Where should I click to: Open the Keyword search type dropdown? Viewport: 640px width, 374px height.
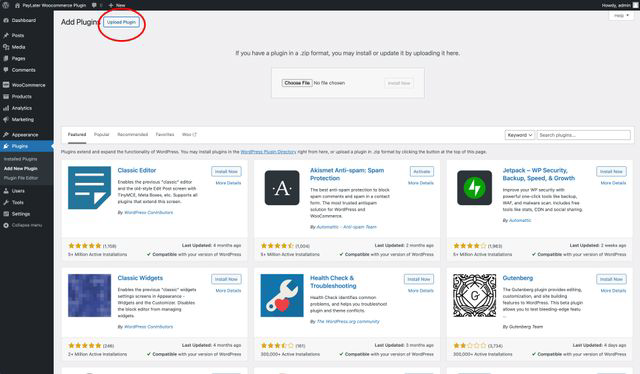pyautogui.click(x=520, y=135)
